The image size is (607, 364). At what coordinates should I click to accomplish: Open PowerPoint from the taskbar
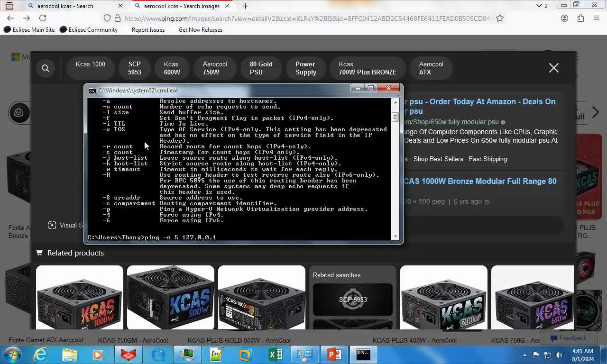(334, 355)
